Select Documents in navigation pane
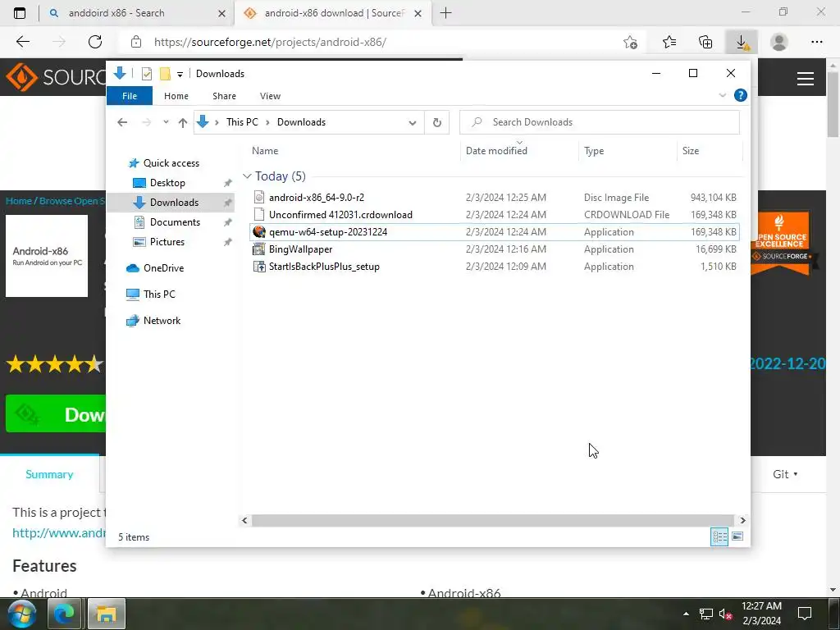The image size is (840, 630). (175, 221)
